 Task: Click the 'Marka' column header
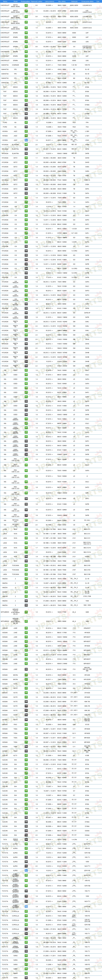tap(5, 2)
